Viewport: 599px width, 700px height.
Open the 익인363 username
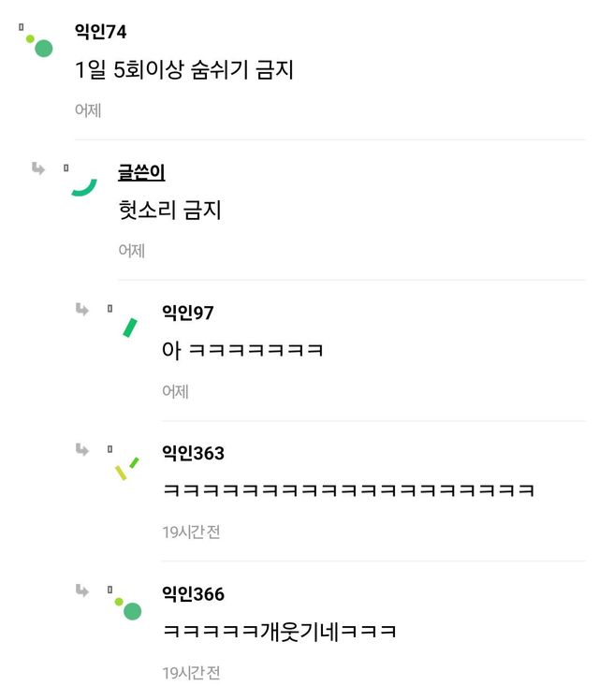click(193, 453)
